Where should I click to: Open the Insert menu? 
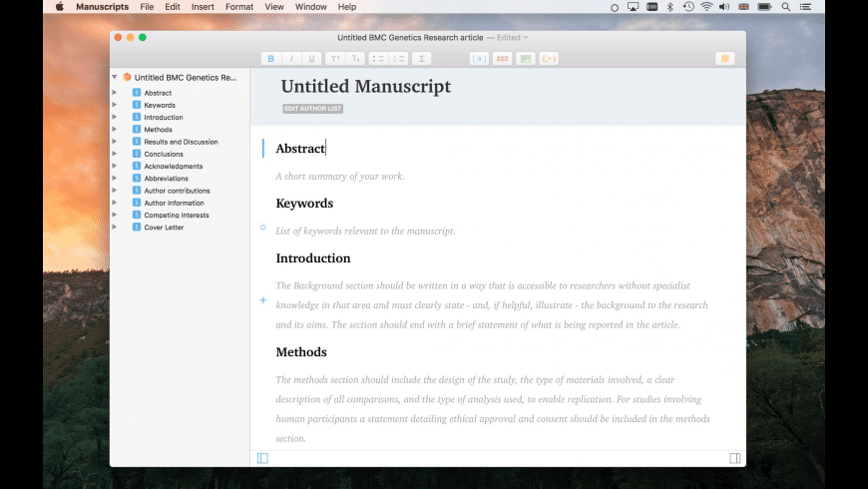click(x=203, y=7)
